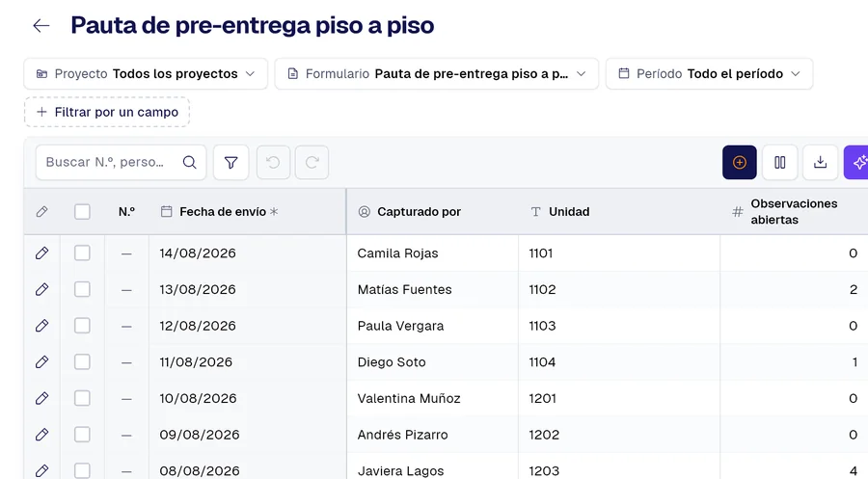The width and height of the screenshot is (868, 479).
Task: Select the date cell 13/08/2026
Action: 248,289
